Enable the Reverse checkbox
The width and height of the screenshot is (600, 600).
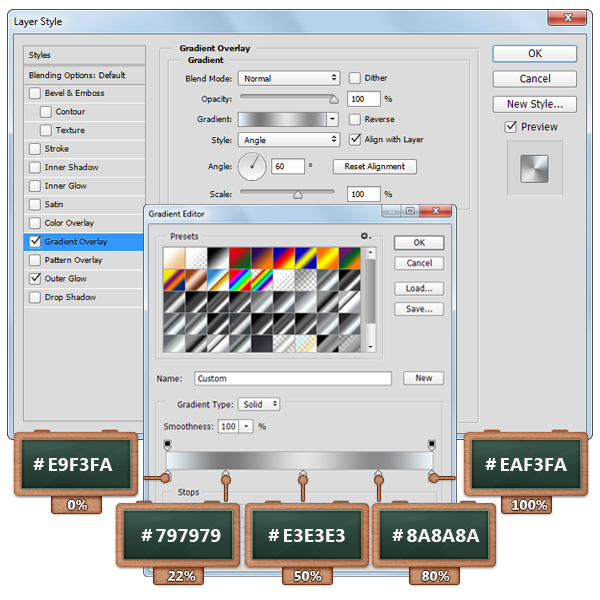pyautogui.click(x=355, y=119)
